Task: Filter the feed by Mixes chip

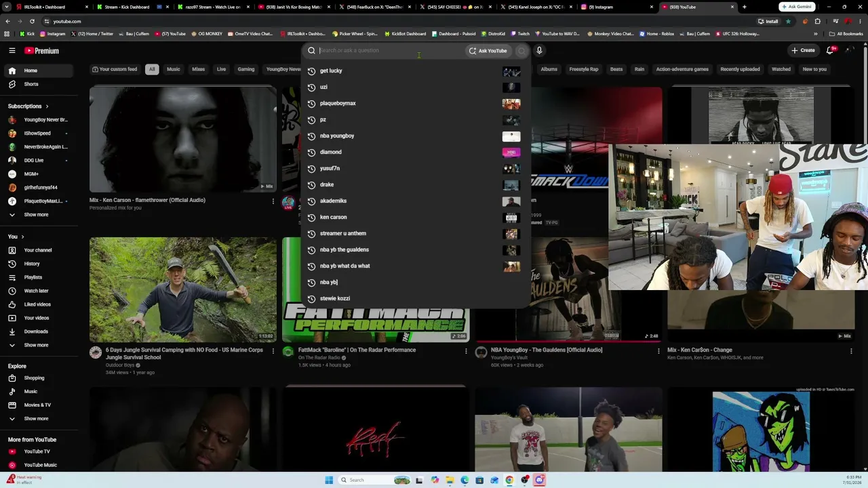Action: (198, 69)
